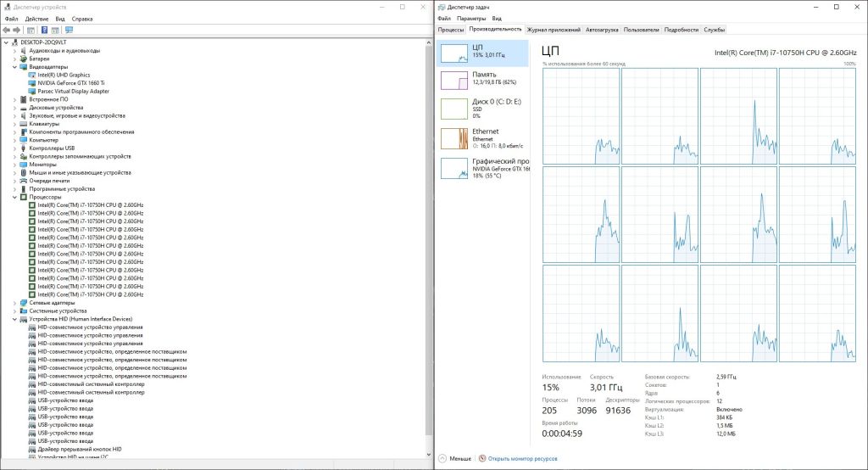Expand the Программные устройства category
Screen dimensions: 868x470
point(15,189)
